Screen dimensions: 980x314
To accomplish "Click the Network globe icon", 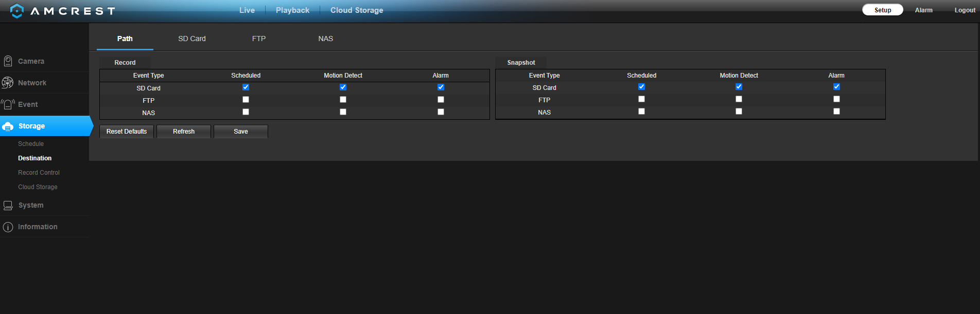I will [x=8, y=83].
